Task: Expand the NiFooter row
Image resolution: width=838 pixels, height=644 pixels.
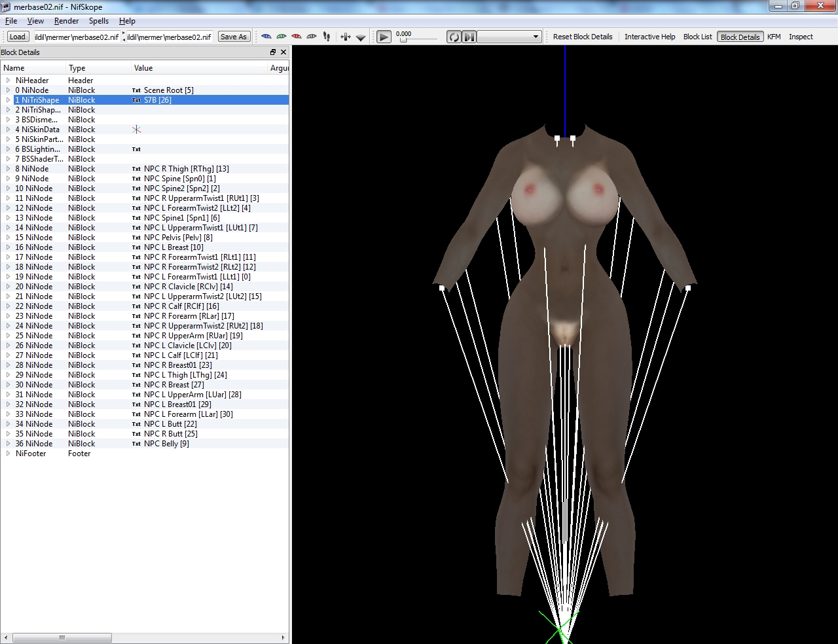Action: [x=8, y=454]
